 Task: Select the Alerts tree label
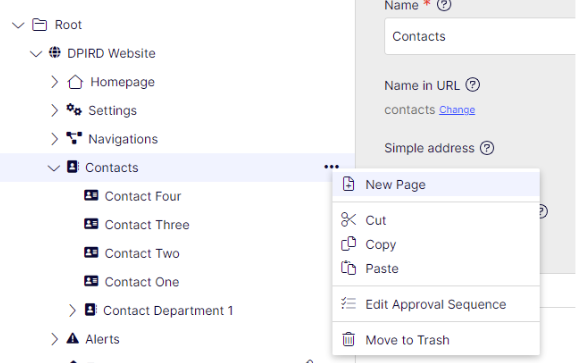[x=102, y=339]
